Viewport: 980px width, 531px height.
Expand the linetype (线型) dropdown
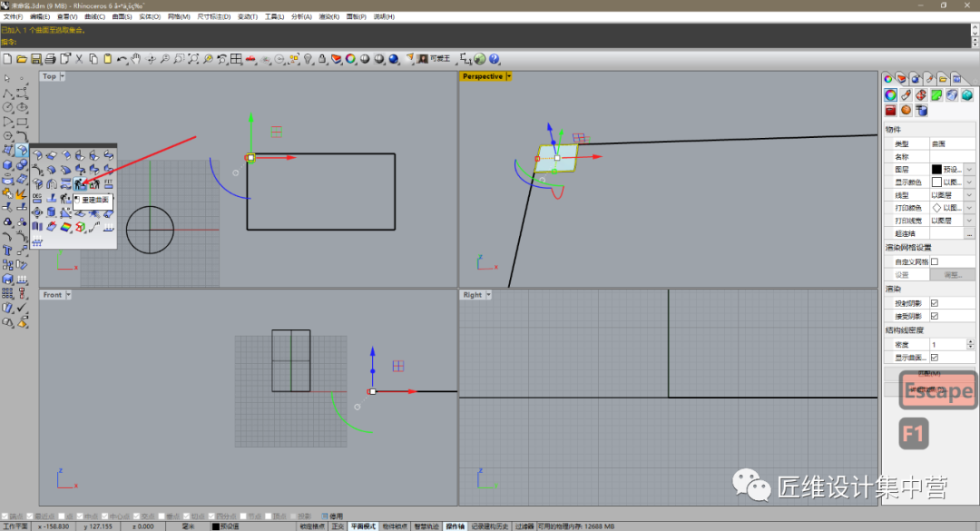pos(969,195)
